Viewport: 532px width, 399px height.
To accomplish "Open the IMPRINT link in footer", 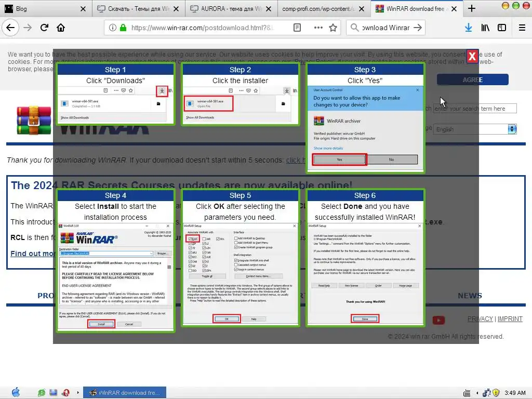I will click(x=510, y=319).
